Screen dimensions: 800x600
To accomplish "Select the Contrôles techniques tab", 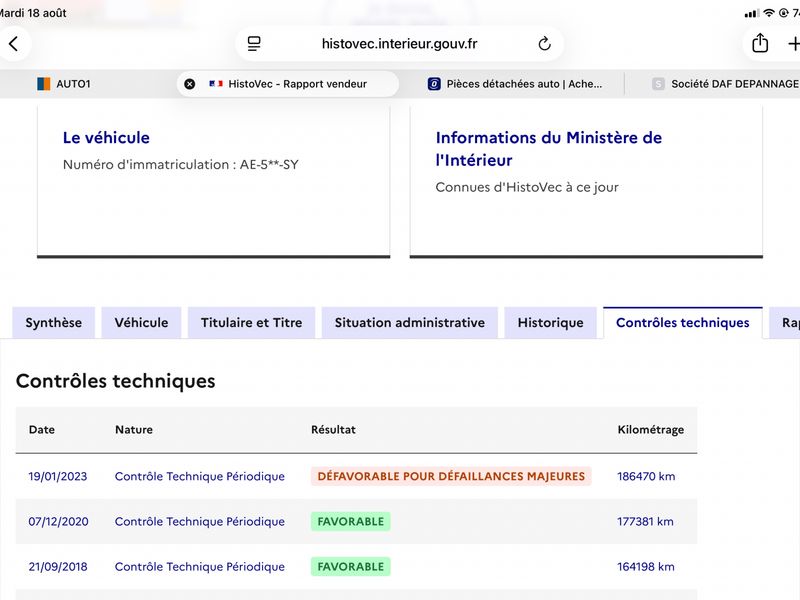I will click(683, 322).
